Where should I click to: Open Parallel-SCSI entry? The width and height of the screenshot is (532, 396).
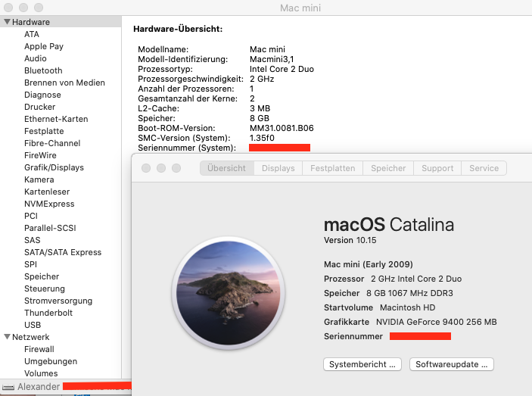point(50,228)
